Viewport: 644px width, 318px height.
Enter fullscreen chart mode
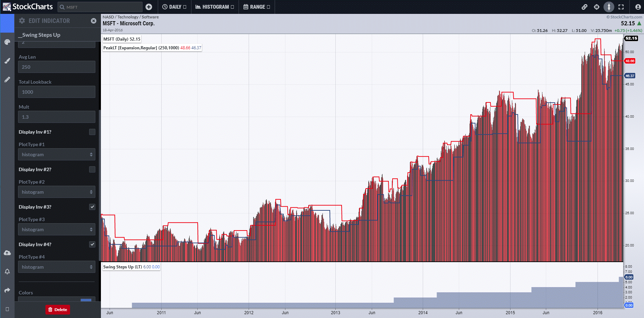pyautogui.click(x=621, y=7)
